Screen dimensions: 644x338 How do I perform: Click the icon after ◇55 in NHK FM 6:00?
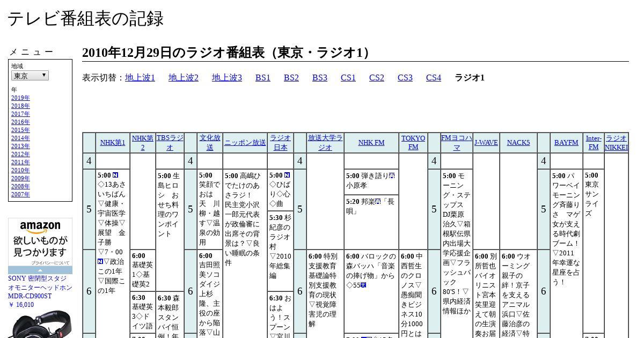[363, 285]
